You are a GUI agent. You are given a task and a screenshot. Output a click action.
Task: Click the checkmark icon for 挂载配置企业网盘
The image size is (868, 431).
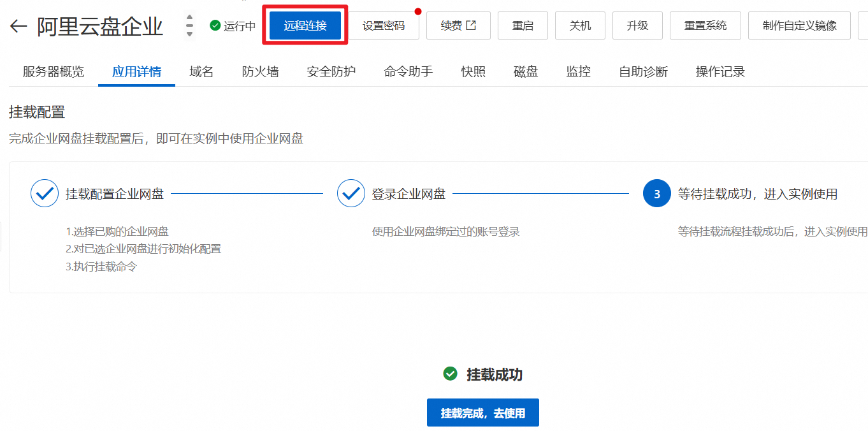pyautogui.click(x=45, y=193)
